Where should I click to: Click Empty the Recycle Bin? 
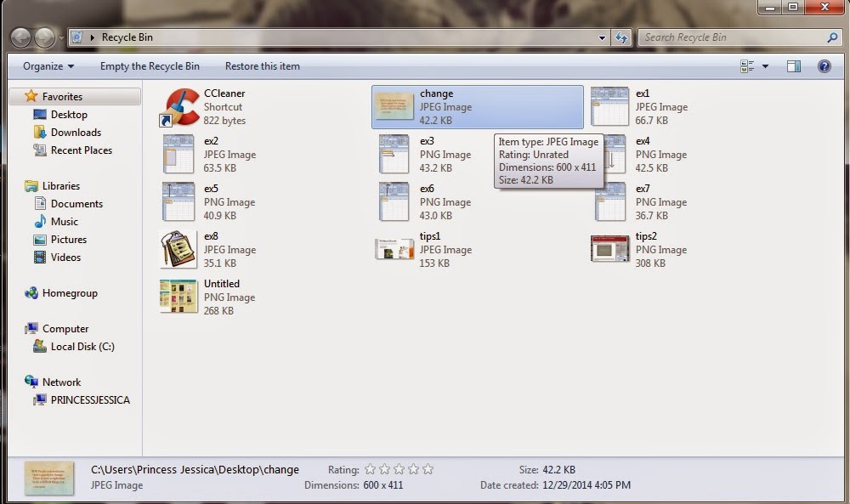pyautogui.click(x=150, y=66)
